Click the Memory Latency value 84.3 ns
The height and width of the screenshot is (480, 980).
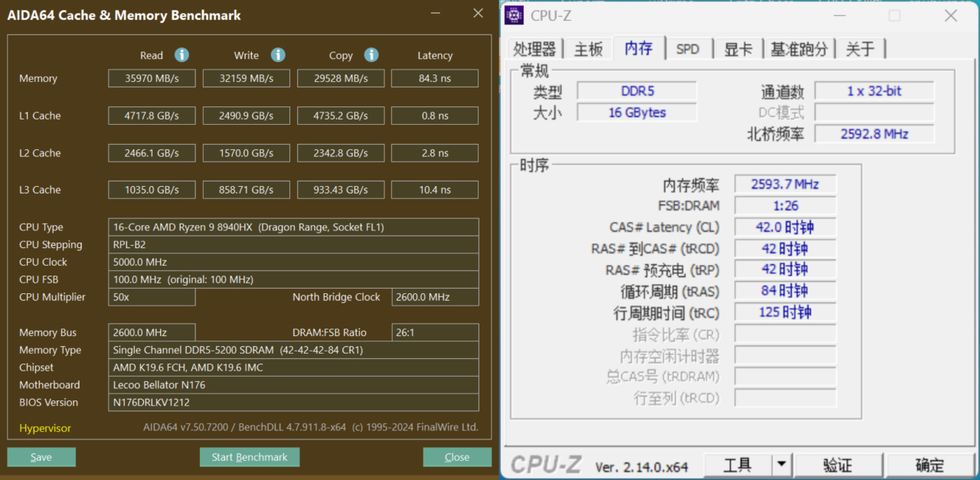435,78
